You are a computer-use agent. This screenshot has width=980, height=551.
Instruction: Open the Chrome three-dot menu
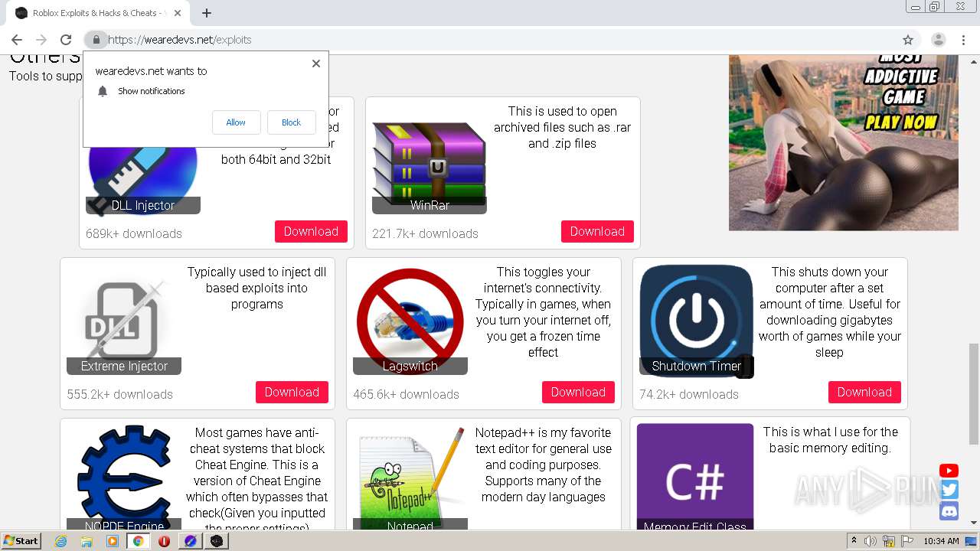click(962, 40)
